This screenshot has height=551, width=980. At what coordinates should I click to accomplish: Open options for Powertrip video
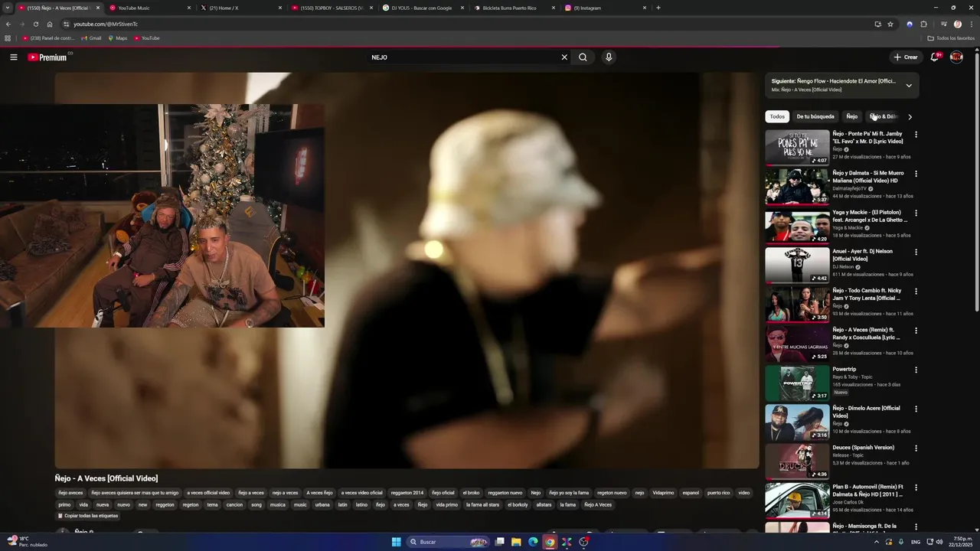916,370
